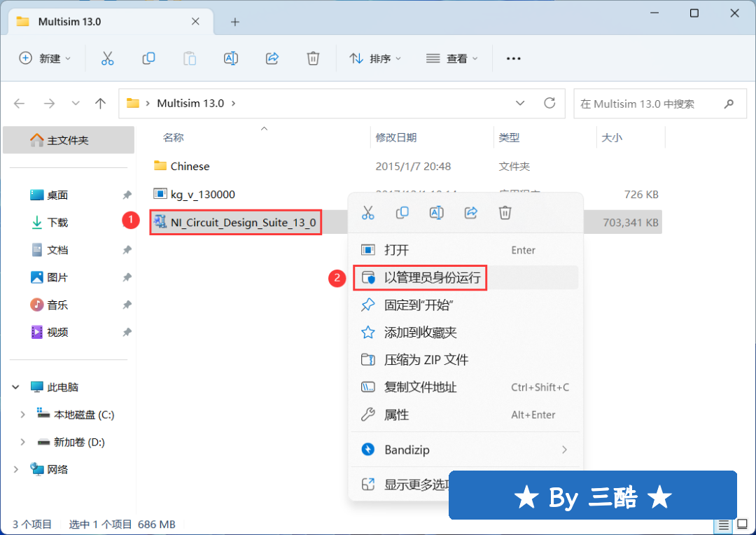
Task: Choose 添加到收藏夹 in the context menu
Action: click(465, 333)
